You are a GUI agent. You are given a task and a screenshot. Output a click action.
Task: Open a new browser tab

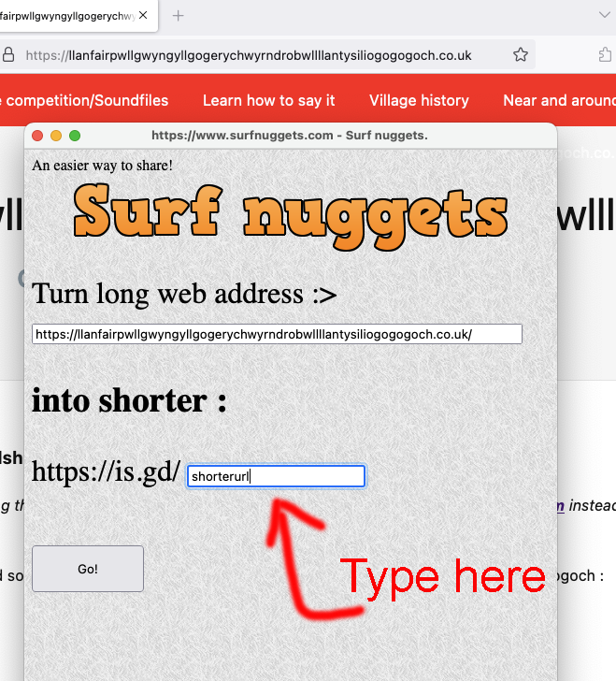click(179, 15)
